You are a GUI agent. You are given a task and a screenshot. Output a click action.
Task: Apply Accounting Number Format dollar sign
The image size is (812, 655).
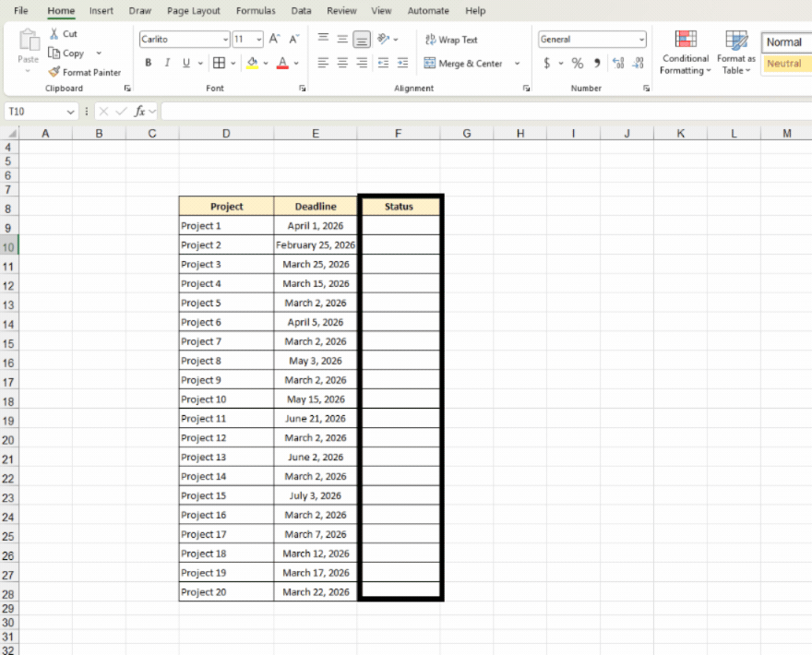point(547,63)
